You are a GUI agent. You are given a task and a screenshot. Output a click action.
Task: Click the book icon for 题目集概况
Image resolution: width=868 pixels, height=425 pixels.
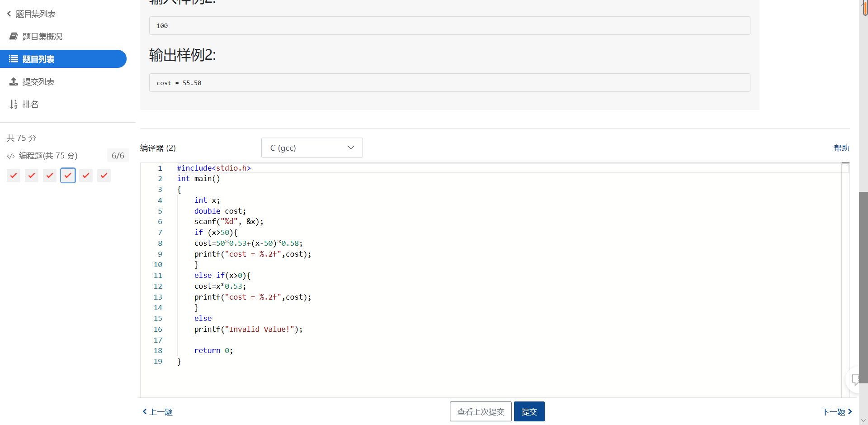pos(14,37)
